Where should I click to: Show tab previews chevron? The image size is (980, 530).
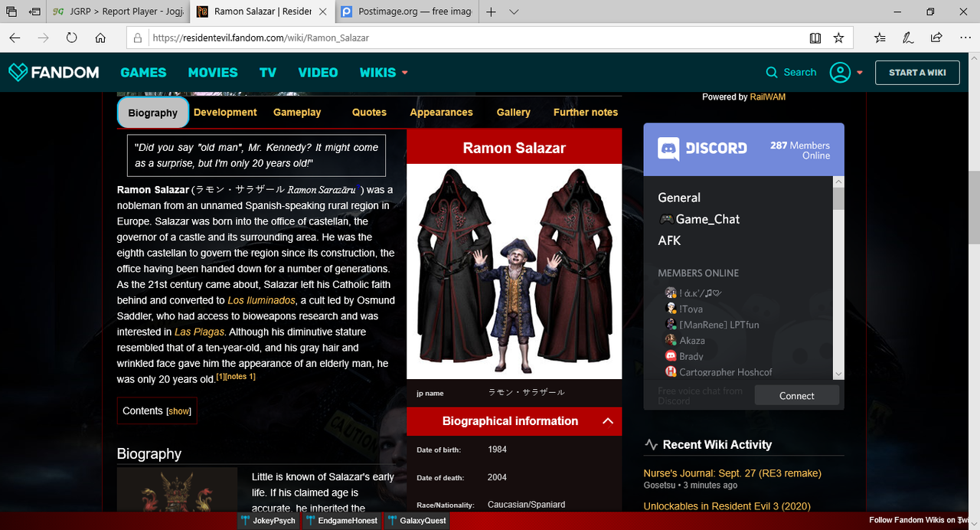[x=514, y=11]
